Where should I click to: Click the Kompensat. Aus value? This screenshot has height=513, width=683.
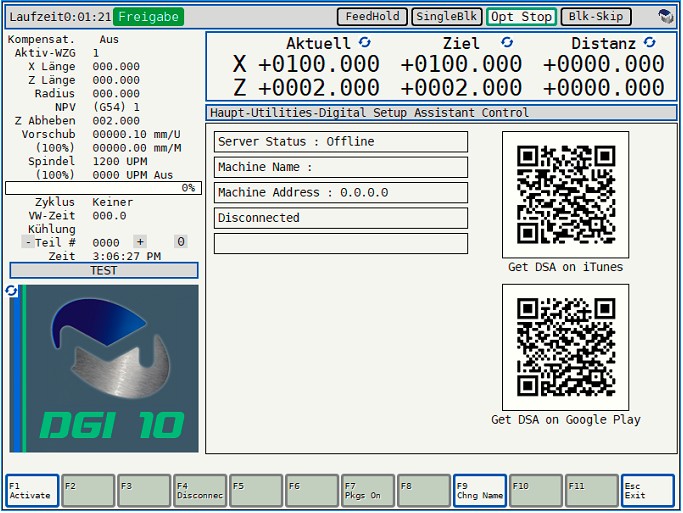tap(109, 40)
